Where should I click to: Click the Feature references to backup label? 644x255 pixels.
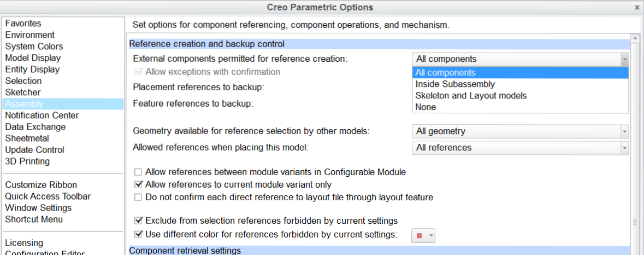tap(193, 103)
